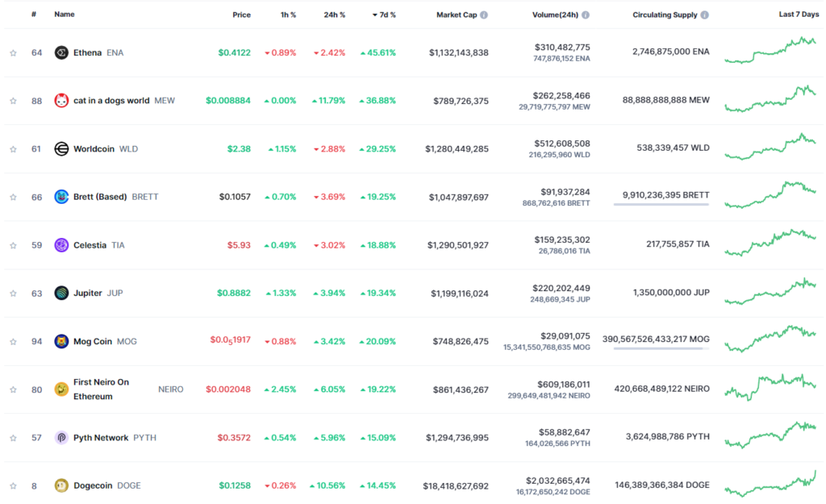Select the Brett (Based) logo icon
826x504 pixels.
tap(61, 197)
